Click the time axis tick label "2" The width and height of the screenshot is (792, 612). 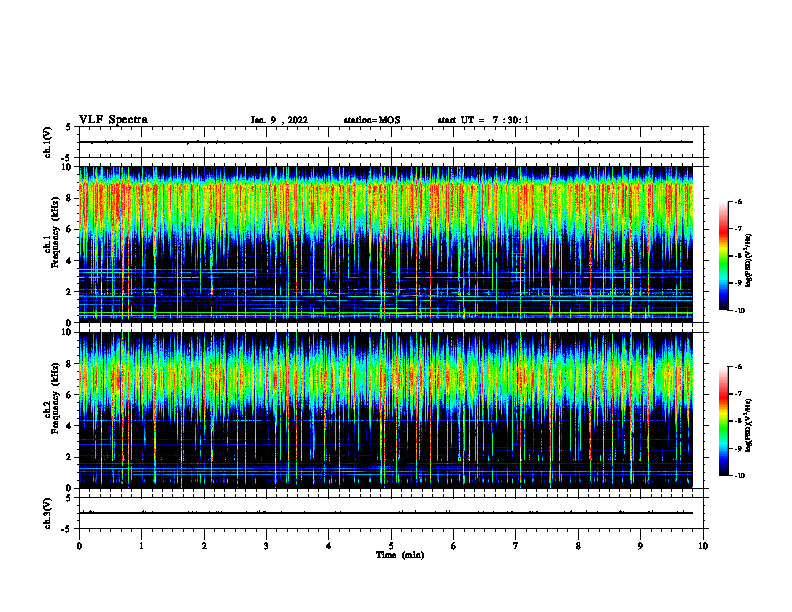pyautogui.click(x=204, y=546)
